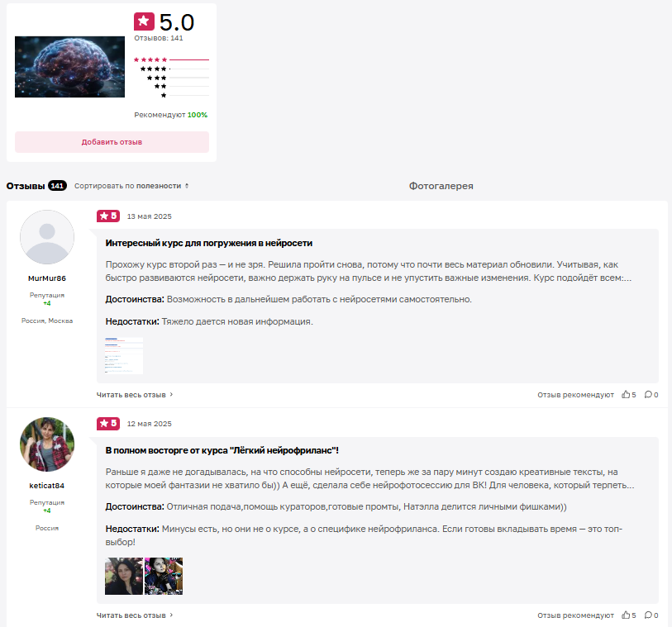Click the Добавить отзыв button
The height and width of the screenshot is (627, 672).
[x=112, y=142]
